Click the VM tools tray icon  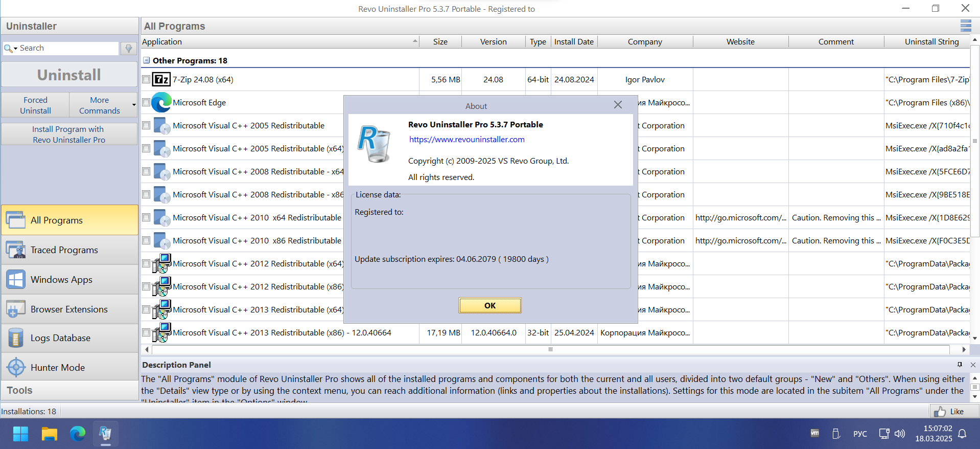pyautogui.click(x=815, y=433)
